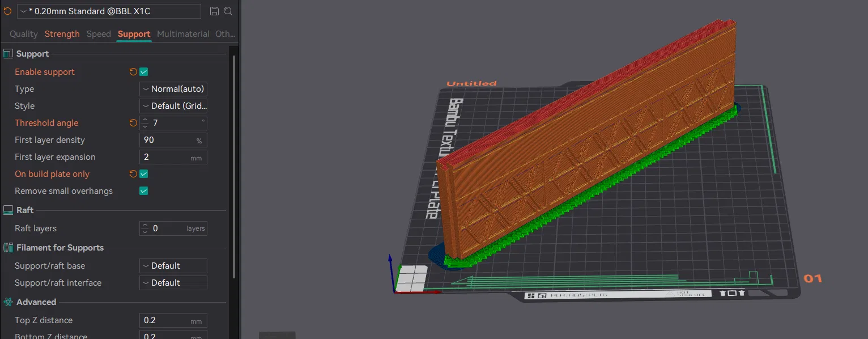The width and height of the screenshot is (868, 339).
Task: Switch to the Others tab
Action: coord(225,34)
